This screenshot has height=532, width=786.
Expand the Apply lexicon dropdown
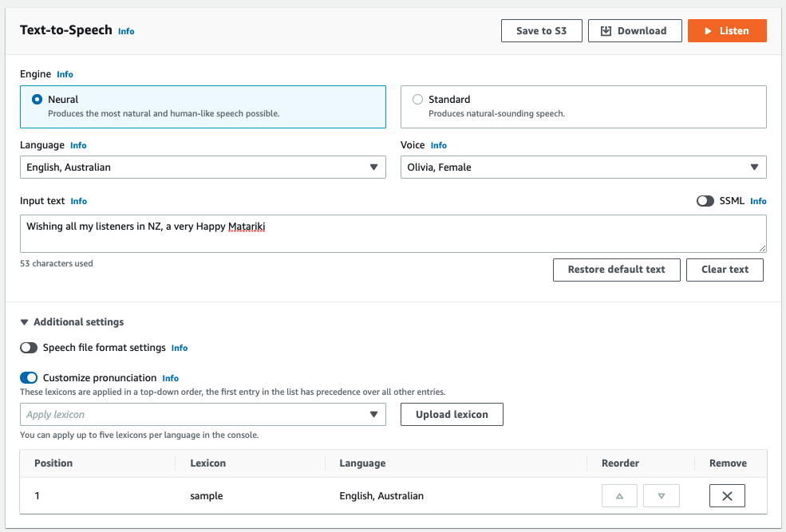pyautogui.click(x=203, y=415)
